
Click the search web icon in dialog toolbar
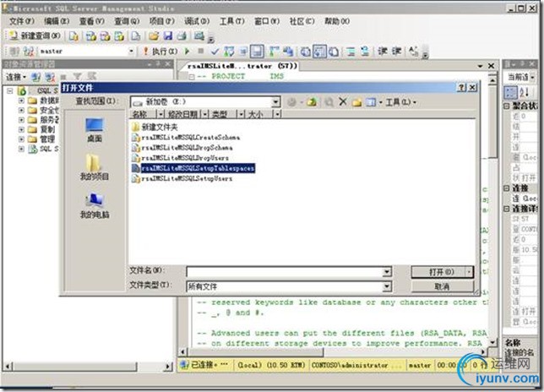329,101
